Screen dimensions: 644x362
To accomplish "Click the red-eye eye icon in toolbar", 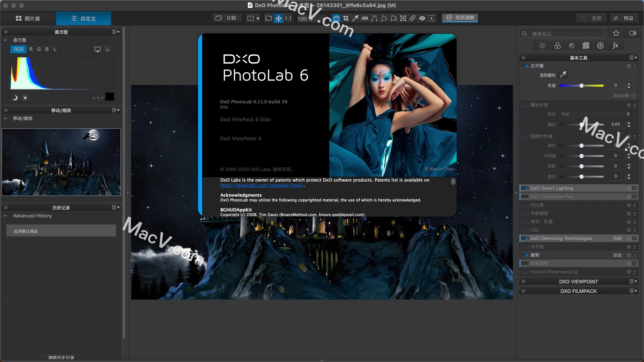I will (x=422, y=18).
